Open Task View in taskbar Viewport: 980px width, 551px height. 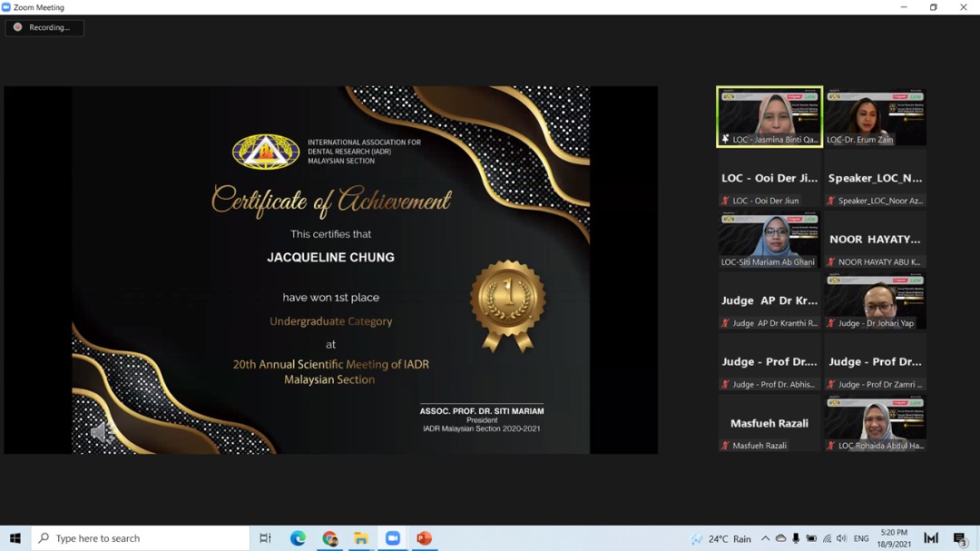click(265, 538)
